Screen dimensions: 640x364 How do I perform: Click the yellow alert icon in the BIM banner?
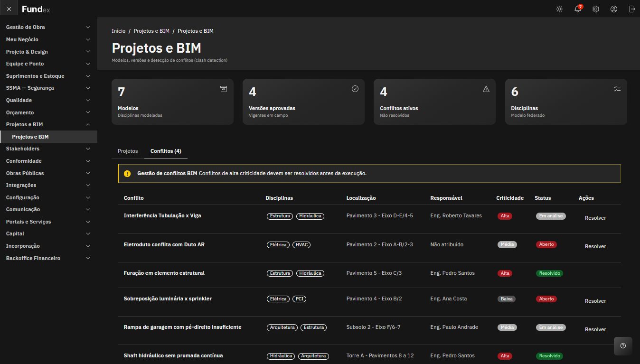point(127,174)
